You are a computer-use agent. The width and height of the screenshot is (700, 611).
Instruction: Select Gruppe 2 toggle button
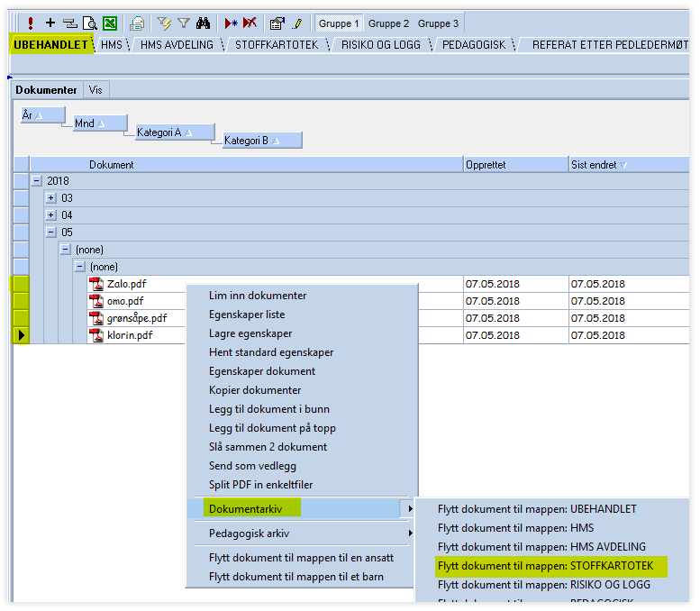coord(388,23)
